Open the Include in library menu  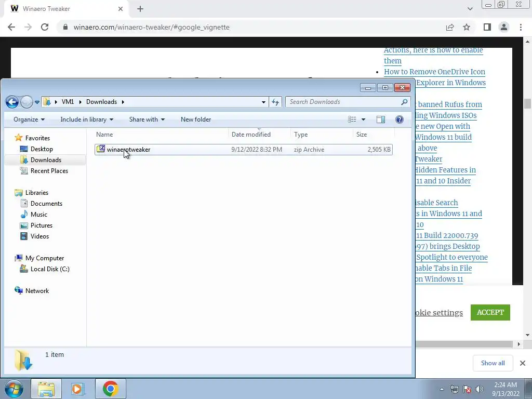[x=87, y=119]
